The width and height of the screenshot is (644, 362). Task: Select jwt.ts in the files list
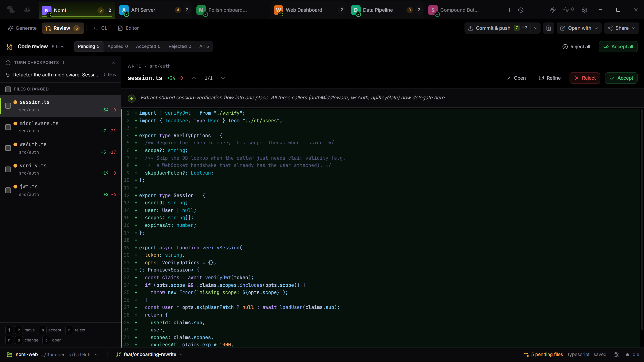[61, 190]
